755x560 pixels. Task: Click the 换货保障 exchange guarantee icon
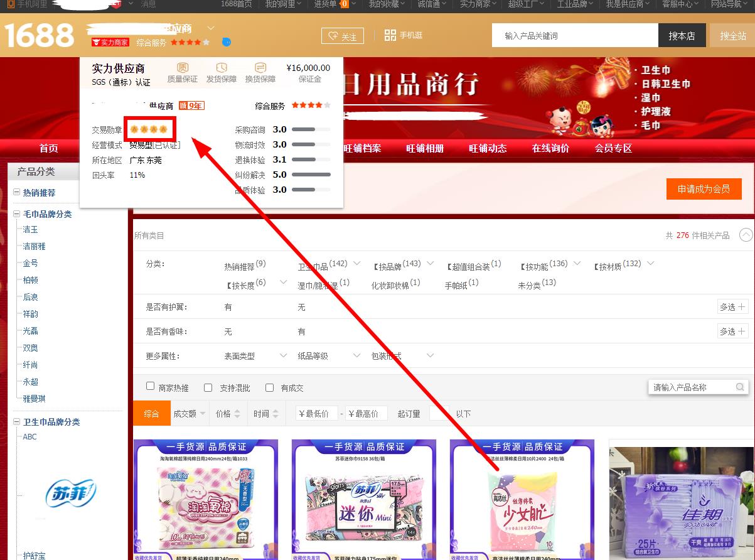260,68
